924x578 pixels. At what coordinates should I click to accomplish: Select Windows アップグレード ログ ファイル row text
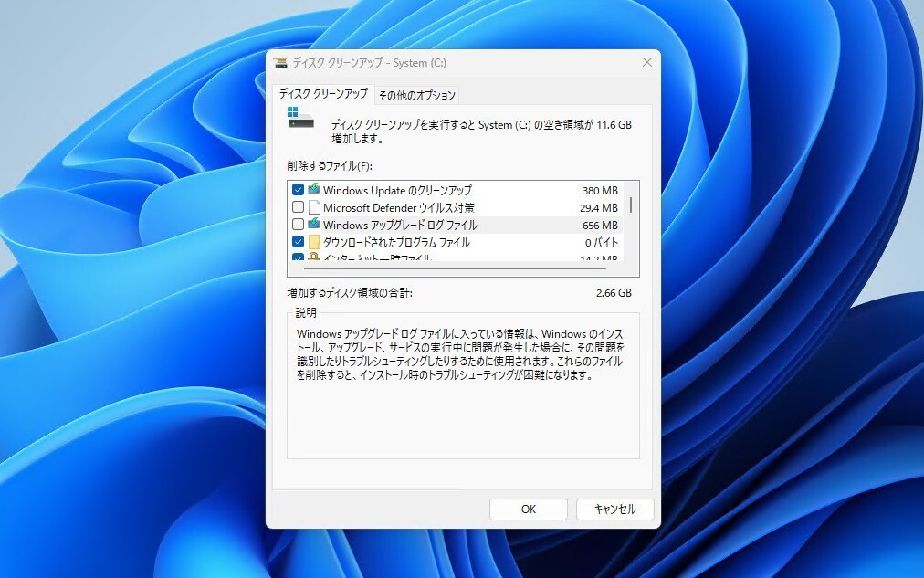point(400,225)
